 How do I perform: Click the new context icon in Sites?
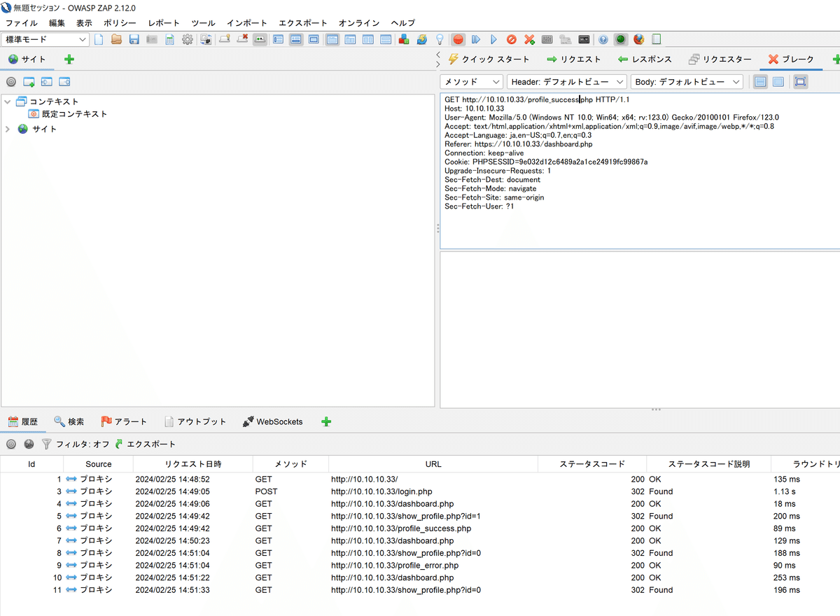pyautogui.click(x=29, y=82)
